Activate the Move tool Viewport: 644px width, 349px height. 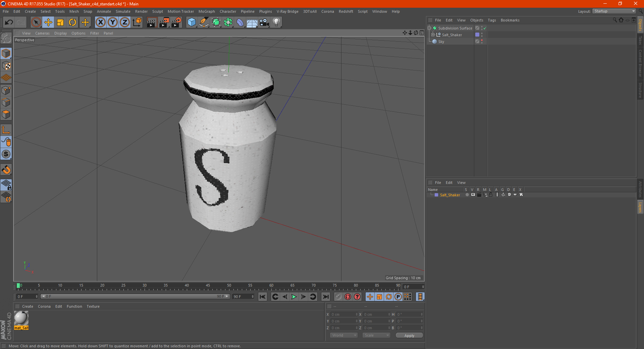point(48,22)
